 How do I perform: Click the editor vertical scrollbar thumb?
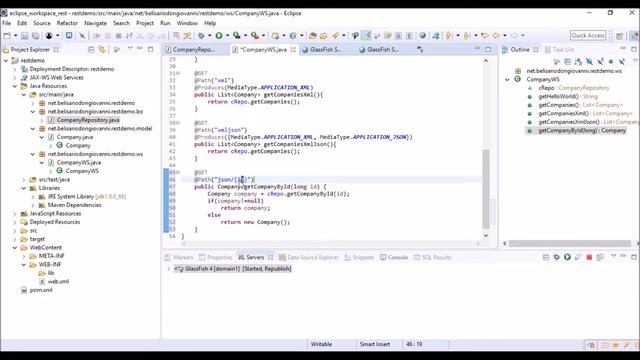[486, 189]
